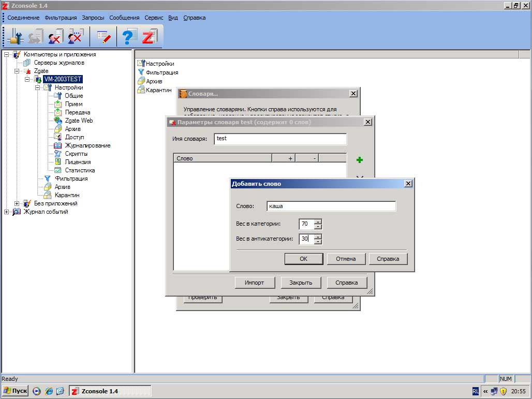
Task: Sort by the Слово column header
Action: tap(223, 158)
